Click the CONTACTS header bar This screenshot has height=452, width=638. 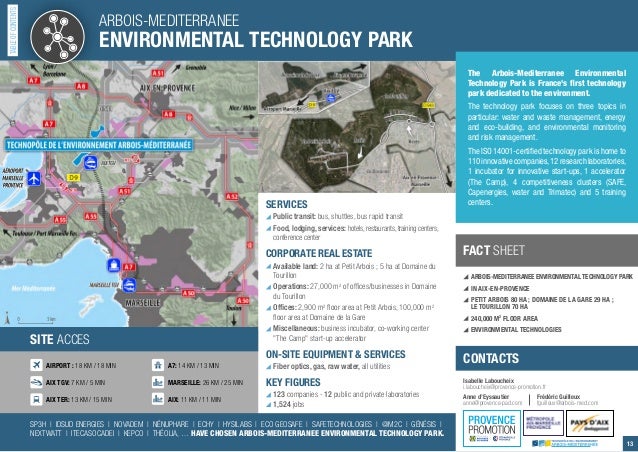(547, 358)
